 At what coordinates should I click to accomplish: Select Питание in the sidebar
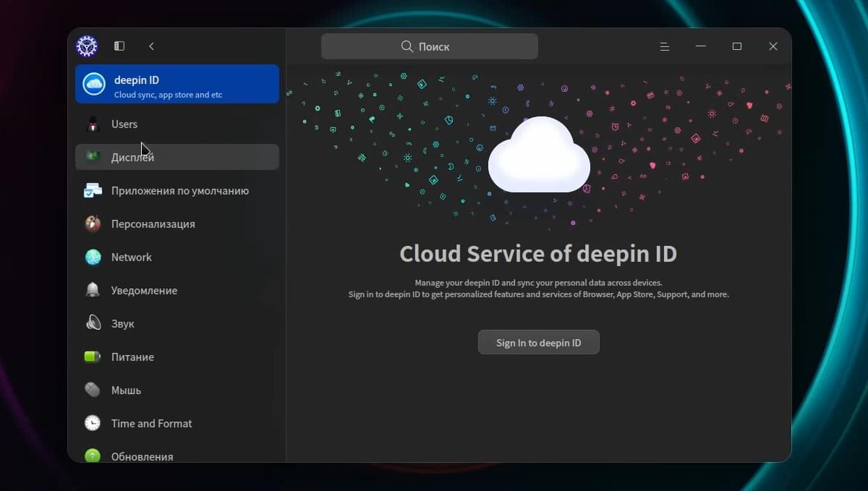[177, 356]
